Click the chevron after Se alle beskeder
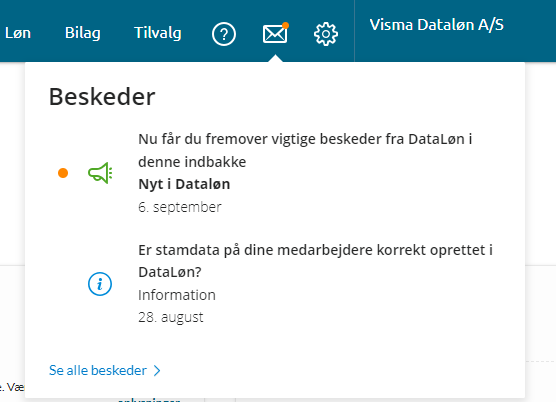 click(157, 371)
